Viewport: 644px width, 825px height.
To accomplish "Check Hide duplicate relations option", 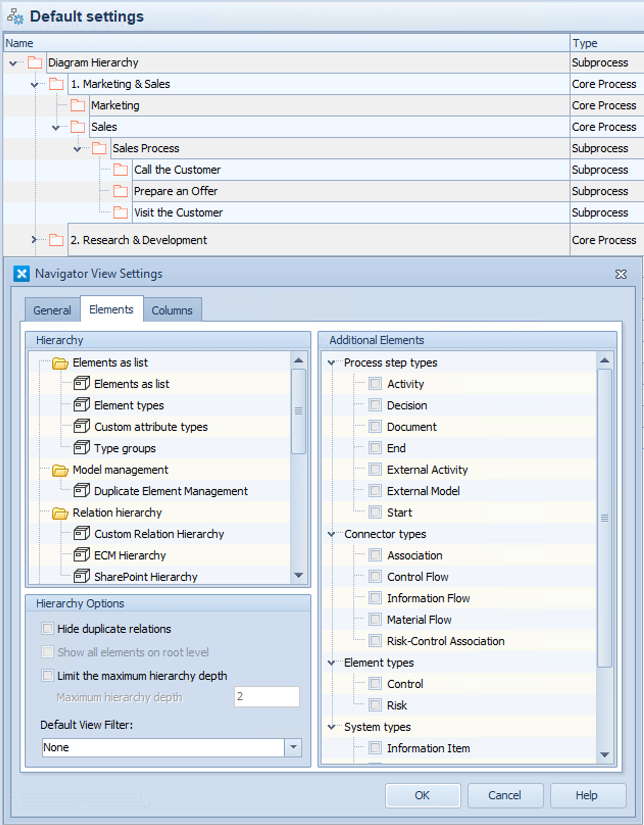I will (x=48, y=628).
